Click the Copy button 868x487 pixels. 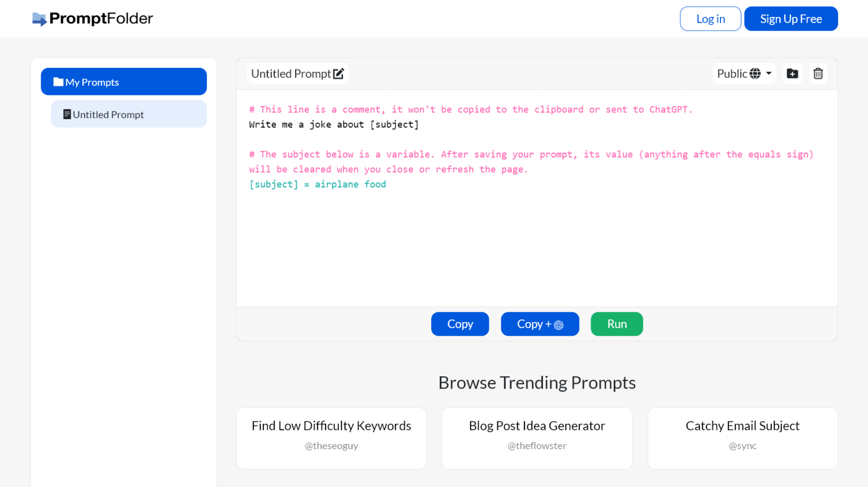459,324
